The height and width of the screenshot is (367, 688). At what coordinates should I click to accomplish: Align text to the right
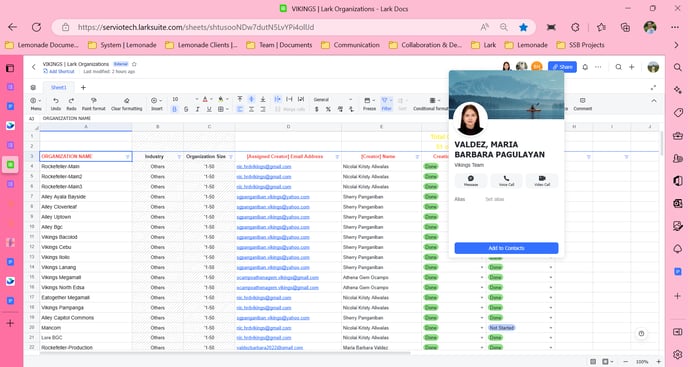point(263,109)
